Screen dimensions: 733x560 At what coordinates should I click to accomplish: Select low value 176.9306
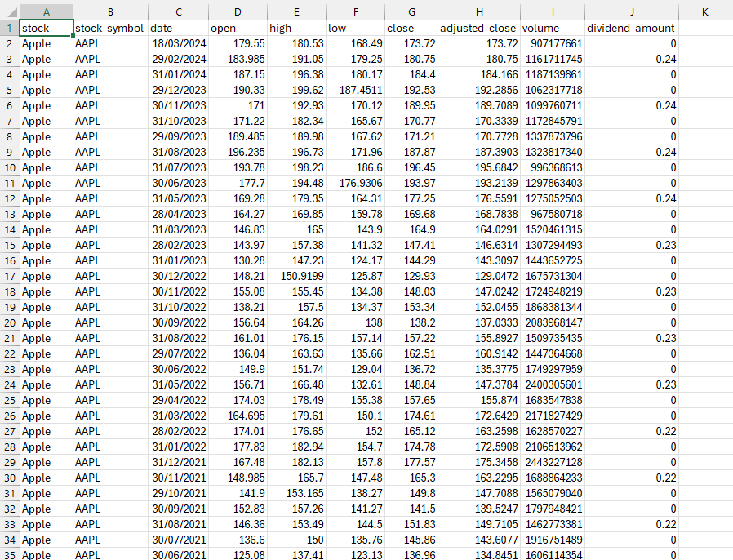356,183
